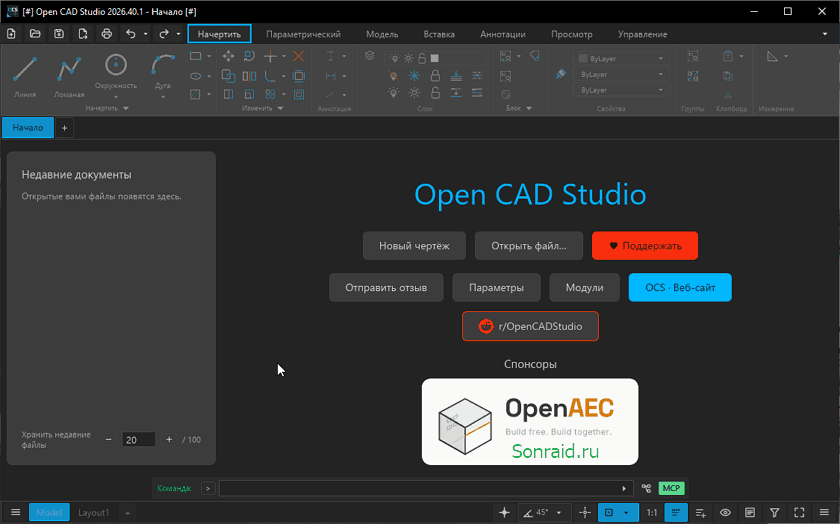The image size is (840, 524).
Task: Click the Отправить отзыв button
Action: click(386, 288)
